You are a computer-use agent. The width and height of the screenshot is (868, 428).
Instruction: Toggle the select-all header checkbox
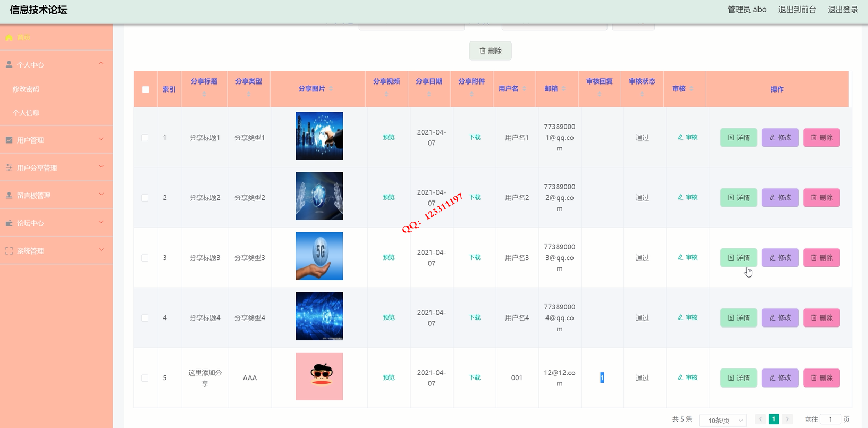tap(146, 89)
